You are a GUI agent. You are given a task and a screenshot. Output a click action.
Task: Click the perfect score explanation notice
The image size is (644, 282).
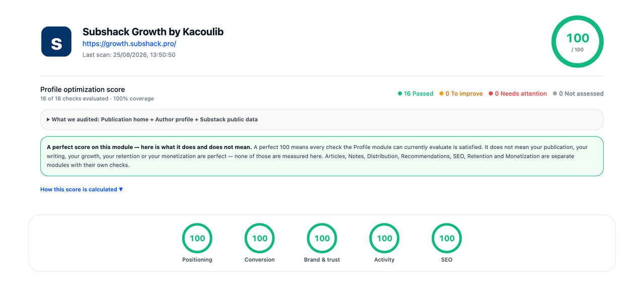[x=322, y=156]
